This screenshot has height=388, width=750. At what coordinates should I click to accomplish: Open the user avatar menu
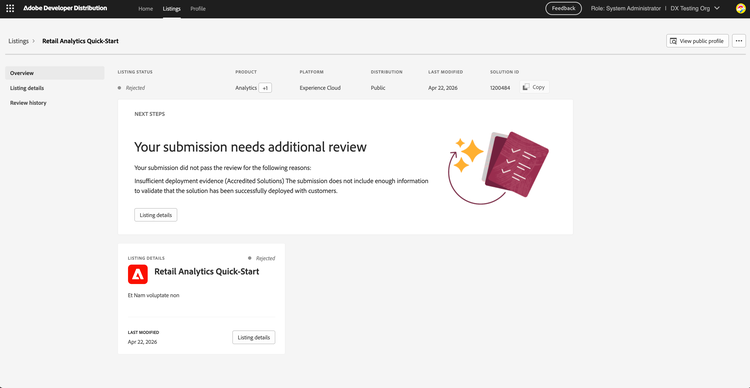(x=740, y=9)
